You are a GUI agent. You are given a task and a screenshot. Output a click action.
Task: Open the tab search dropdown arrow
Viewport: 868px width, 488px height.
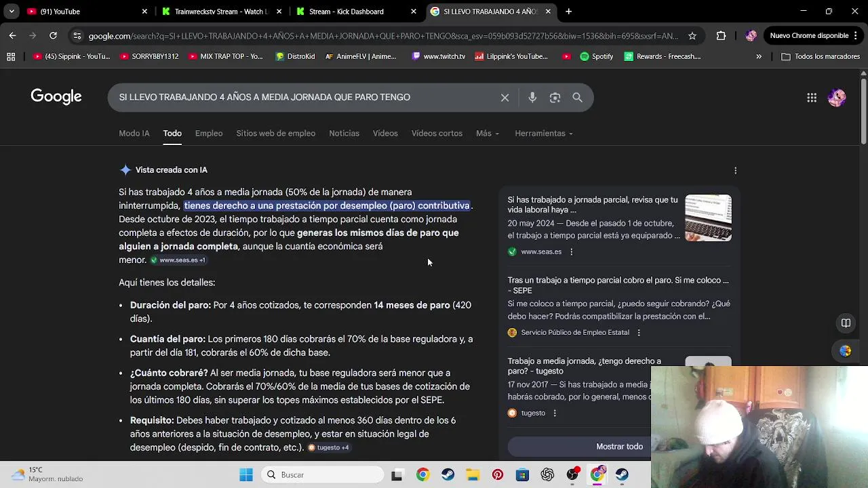[12, 12]
